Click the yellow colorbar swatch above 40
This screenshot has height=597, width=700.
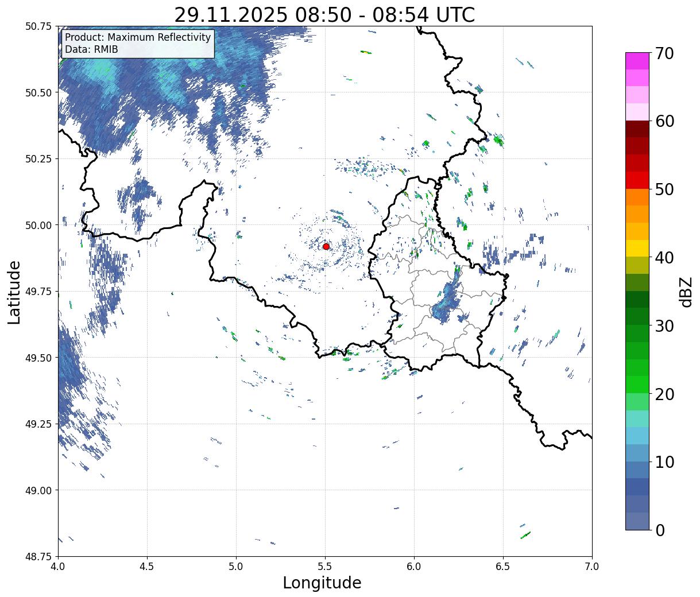point(637,248)
